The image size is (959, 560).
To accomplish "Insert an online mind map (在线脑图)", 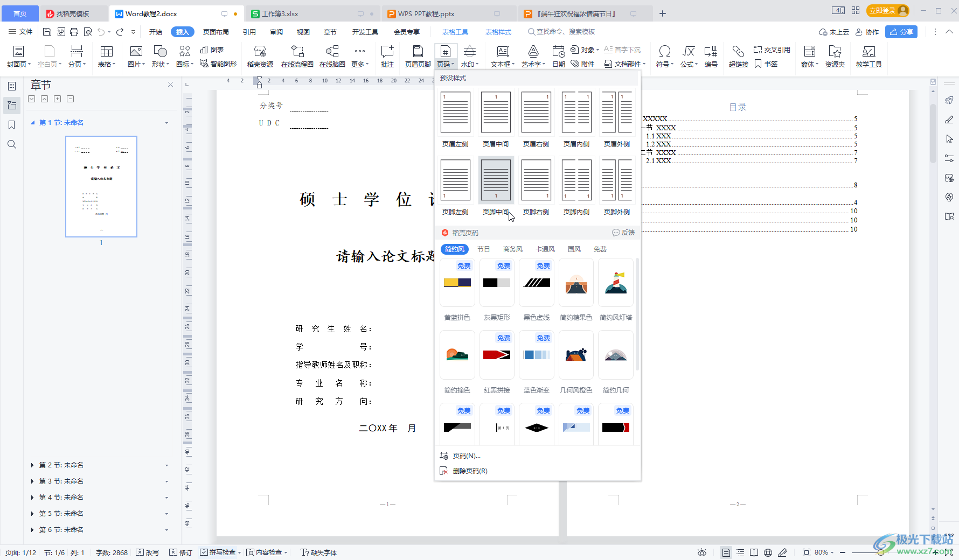I will [332, 57].
